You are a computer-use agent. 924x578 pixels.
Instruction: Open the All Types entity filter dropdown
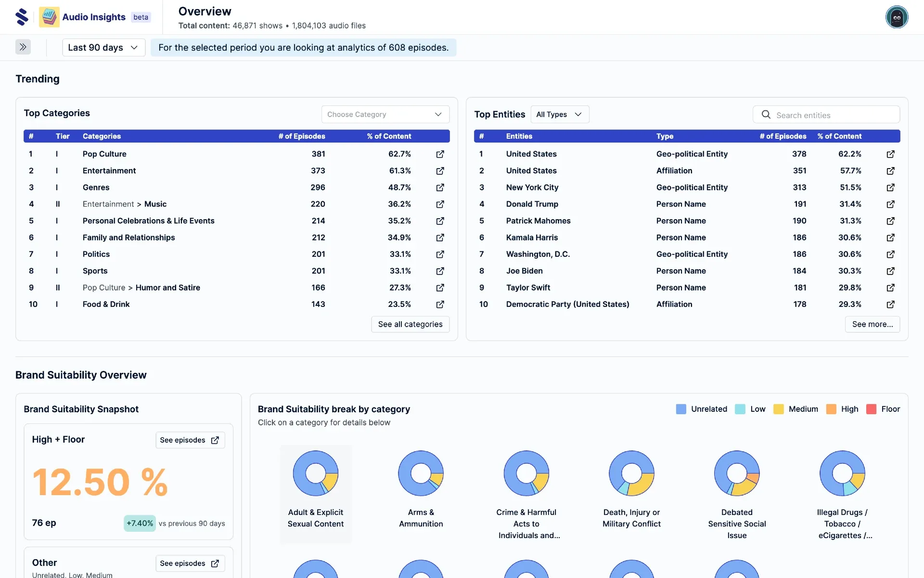point(559,114)
